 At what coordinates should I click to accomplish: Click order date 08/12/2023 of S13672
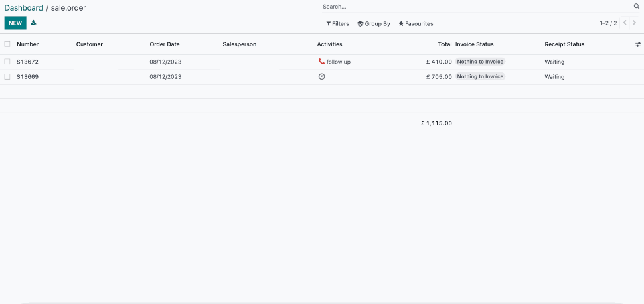pyautogui.click(x=165, y=62)
